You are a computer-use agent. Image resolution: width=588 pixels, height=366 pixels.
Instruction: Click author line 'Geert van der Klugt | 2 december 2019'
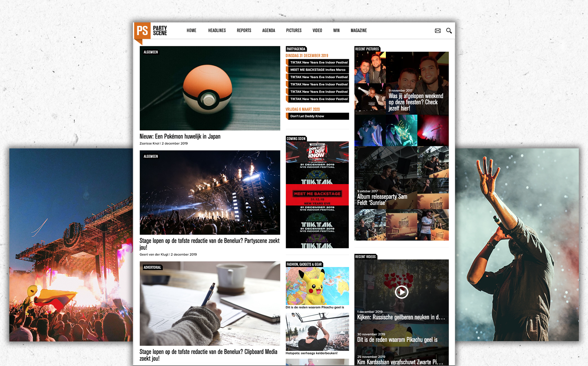(168, 254)
